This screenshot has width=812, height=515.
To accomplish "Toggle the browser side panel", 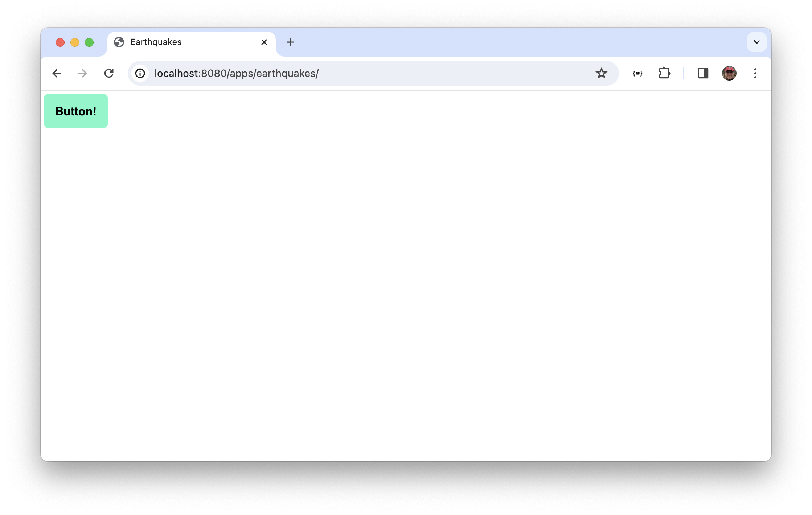I will (703, 73).
